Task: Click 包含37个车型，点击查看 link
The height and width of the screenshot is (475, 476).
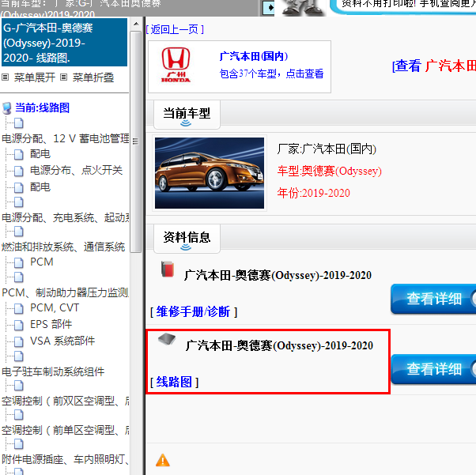Action: click(271, 74)
